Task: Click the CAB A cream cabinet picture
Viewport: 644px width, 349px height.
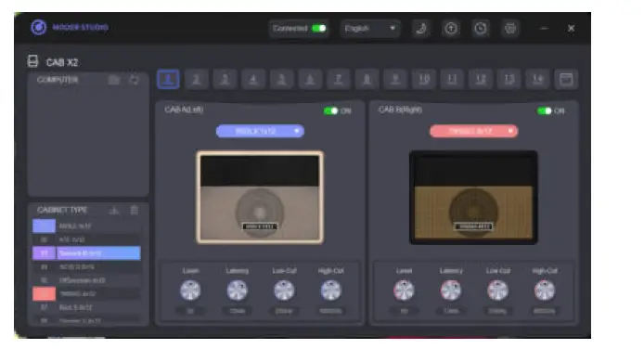Action: [260, 198]
